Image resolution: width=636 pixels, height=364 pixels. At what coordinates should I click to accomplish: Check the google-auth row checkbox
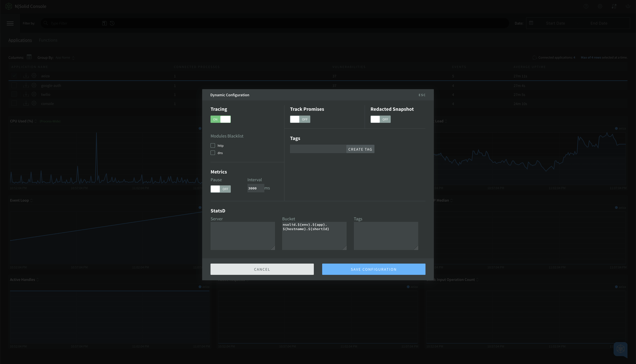[x=14, y=85]
